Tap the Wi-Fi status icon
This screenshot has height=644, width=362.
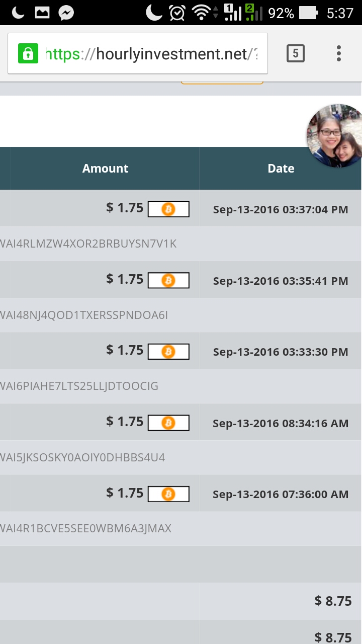pyautogui.click(x=202, y=13)
